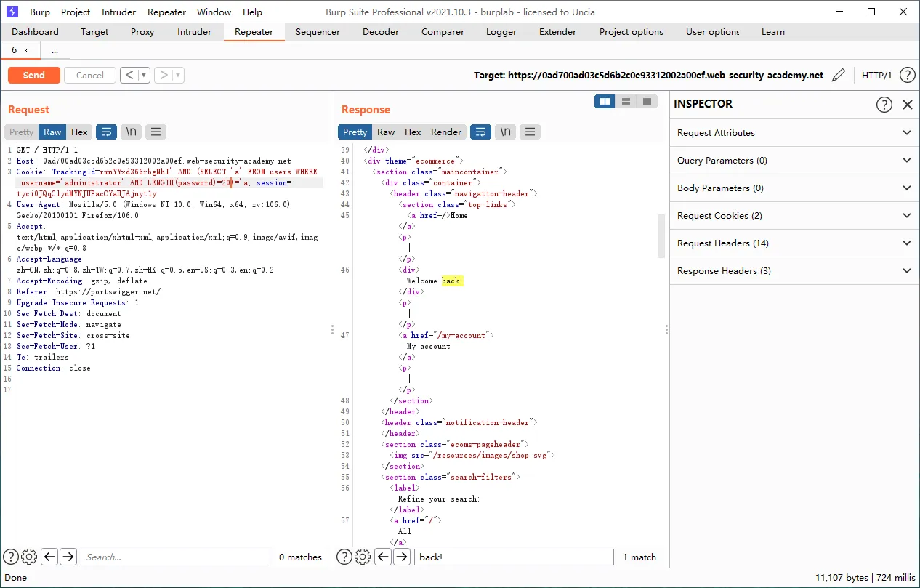920x588 pixels.
Task: Open new Repeater tab with ellipsis
Action: click(55, 50)
